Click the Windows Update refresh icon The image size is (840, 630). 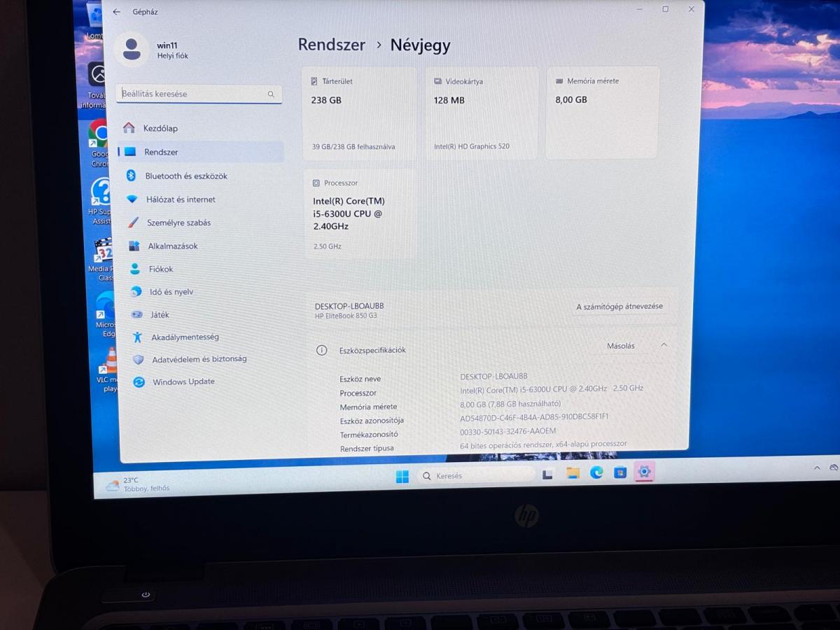point(139,381)
